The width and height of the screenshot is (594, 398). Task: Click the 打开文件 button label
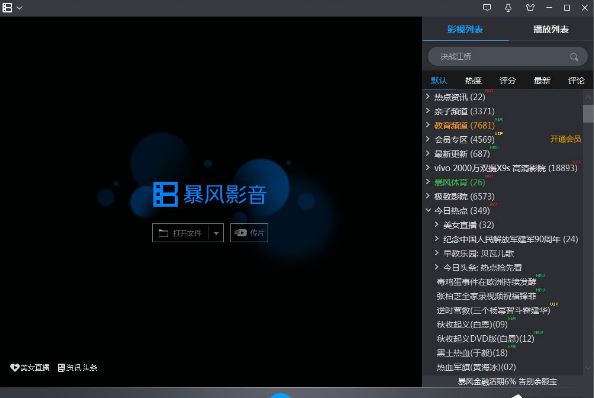(x=187, y=233)
